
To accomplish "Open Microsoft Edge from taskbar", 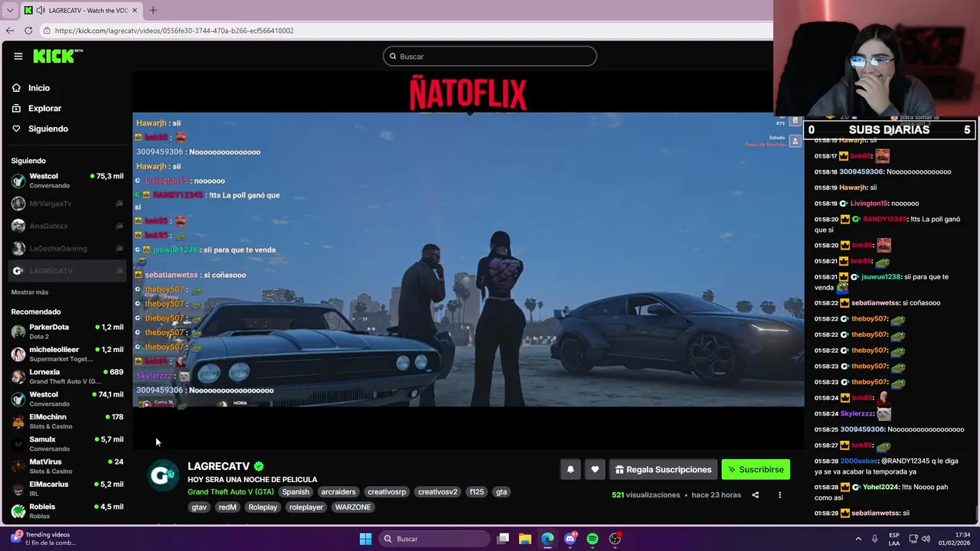I will point(547,539).
